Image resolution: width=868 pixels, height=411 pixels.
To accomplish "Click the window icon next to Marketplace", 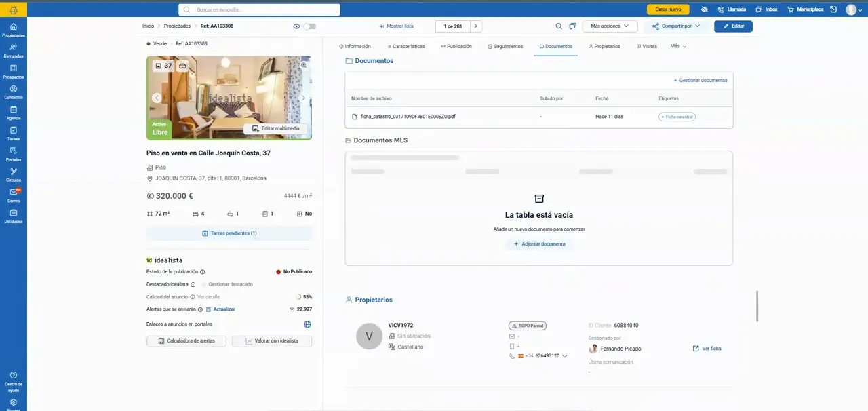I will pos(833,9).
